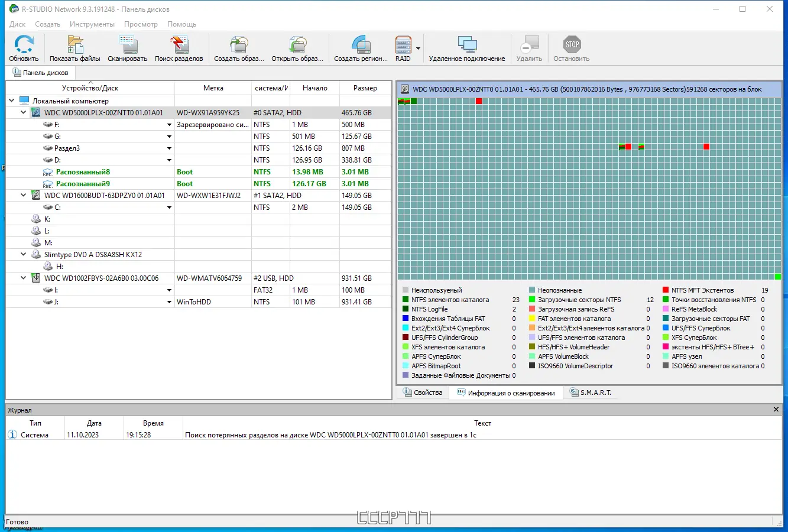Switch to the S.M.A.R.T. tab

(590, 392)
